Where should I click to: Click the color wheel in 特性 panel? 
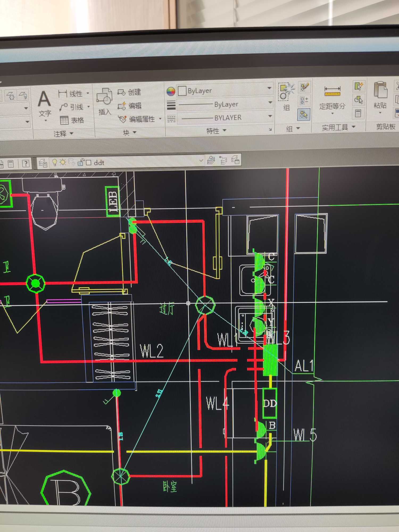171,92
